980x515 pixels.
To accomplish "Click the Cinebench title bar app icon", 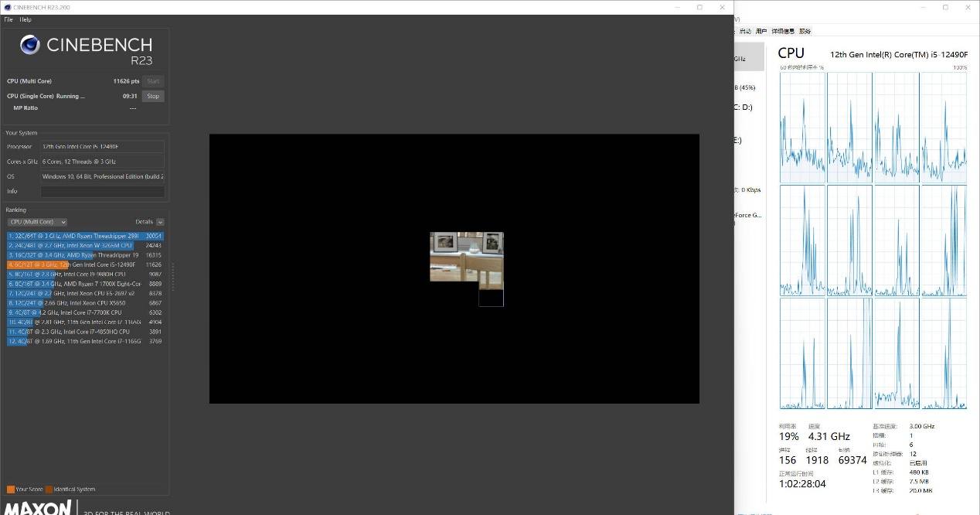I will [7, 7].
